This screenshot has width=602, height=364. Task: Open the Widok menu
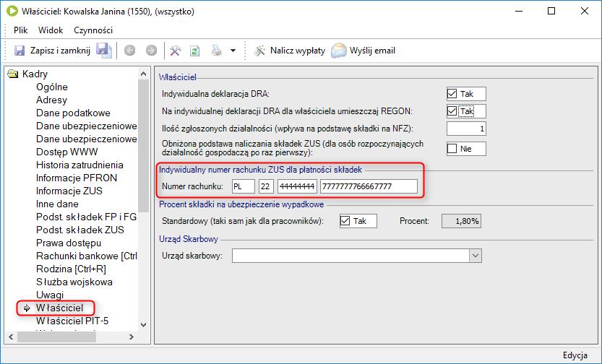click(x=51, y=30)
